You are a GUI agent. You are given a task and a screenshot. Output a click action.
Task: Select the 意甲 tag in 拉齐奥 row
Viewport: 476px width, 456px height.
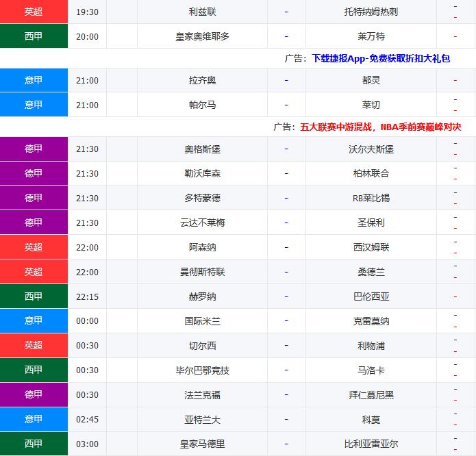click(34, 80)
